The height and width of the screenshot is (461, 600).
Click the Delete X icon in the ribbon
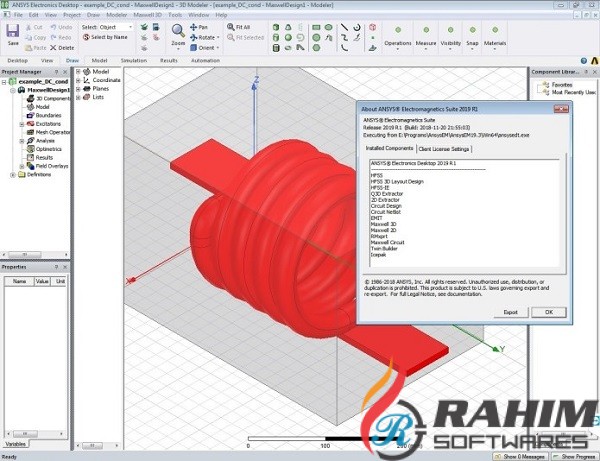point(53,48)
